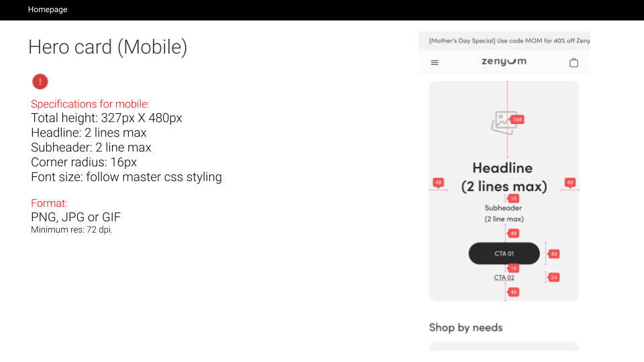Open the shopping bag icon
The width and height of the screenshot is (644, 362).
click(574, 62)
